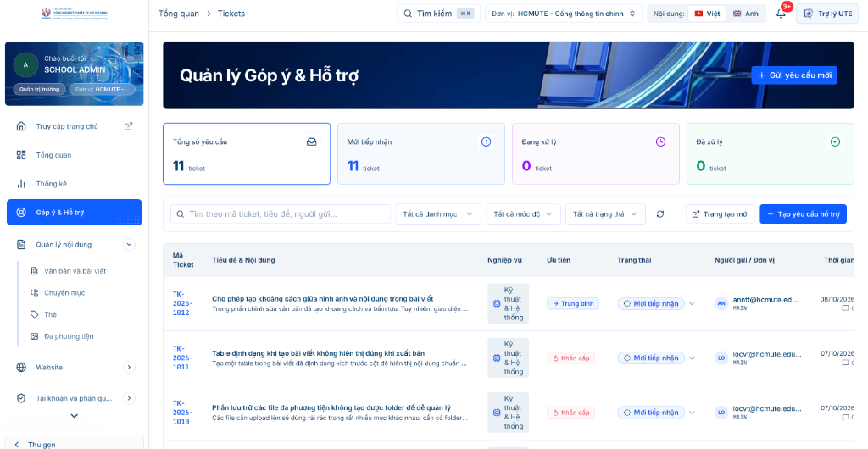Click the top Tìm kiếm search box

click(x=438, y=14)
